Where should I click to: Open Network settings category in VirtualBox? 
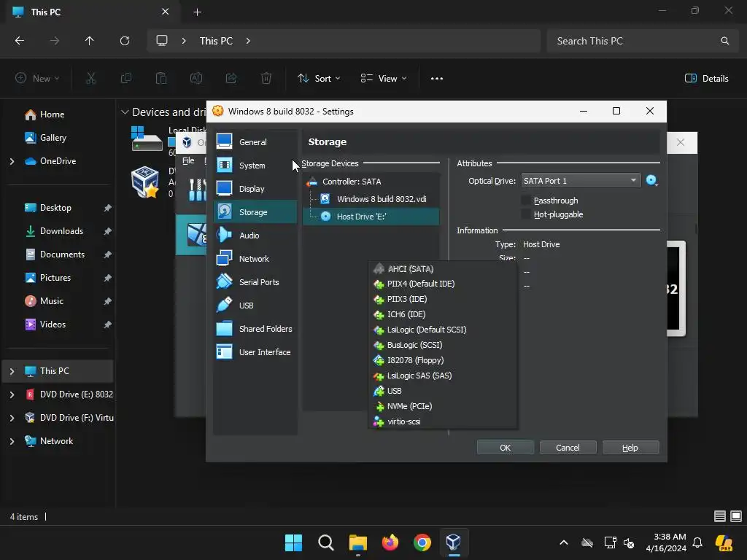(x=255, y=259)
